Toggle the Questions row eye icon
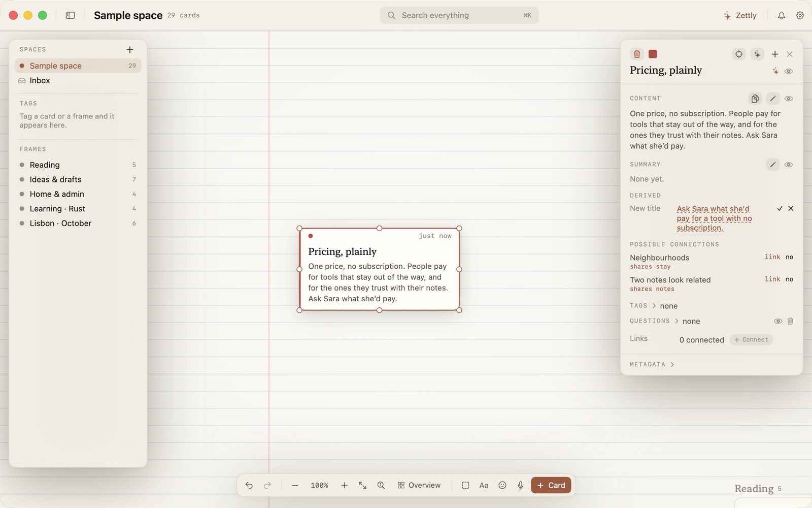Viewport: 812px width, 508px height. coord(778,321)
